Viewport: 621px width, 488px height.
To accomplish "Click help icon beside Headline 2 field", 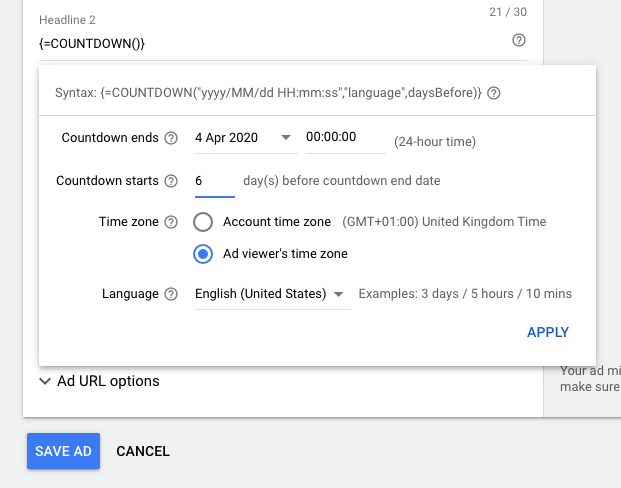I will click(518, 41).
